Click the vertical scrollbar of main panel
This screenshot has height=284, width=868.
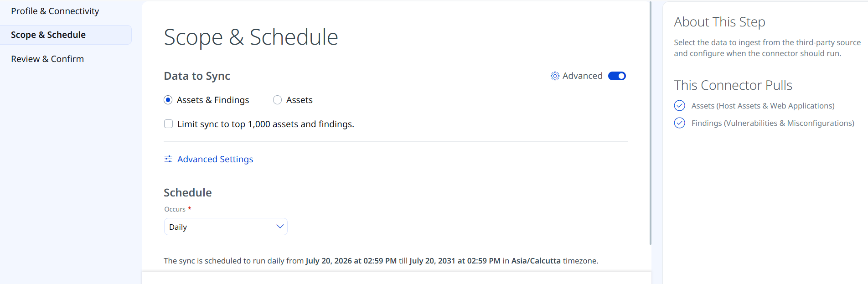(x=650, y=123)
